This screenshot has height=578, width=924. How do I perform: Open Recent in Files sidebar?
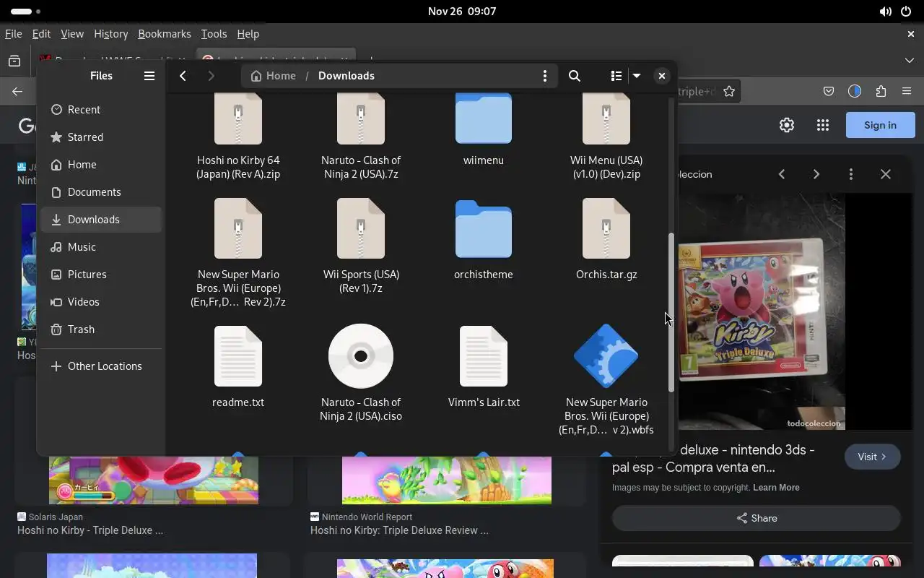(101, 110)
